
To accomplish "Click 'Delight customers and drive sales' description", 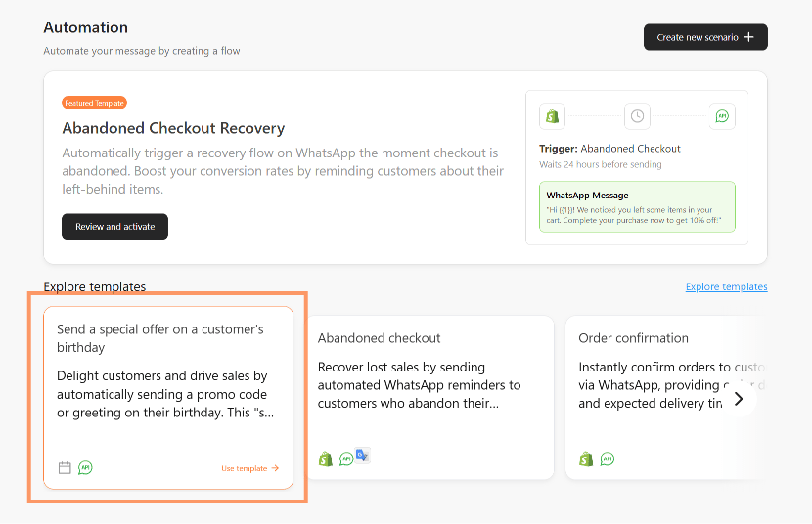I will pos(165,394).
